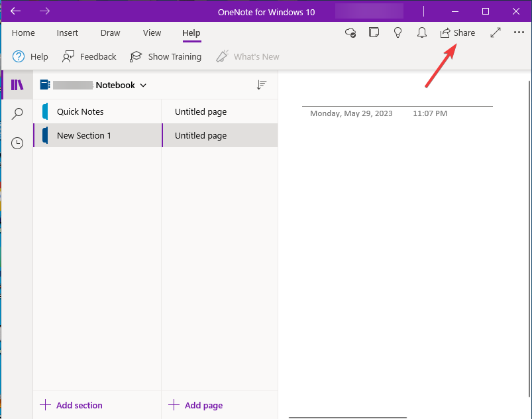Sort pages with the sort icon
Image resolution: width=532 pixels, height=419 pixels.
point(261,85)
